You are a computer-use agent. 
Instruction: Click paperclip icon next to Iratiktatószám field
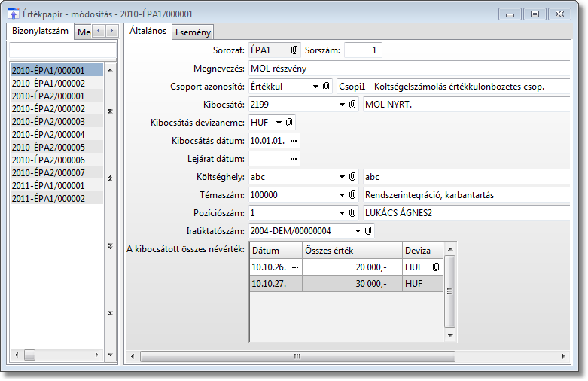coord(368,230)
